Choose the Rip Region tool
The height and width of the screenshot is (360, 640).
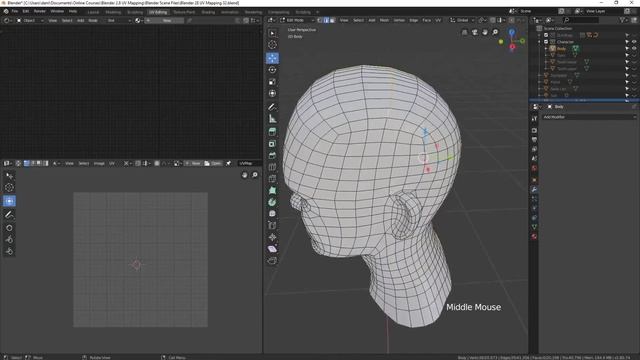272,261
